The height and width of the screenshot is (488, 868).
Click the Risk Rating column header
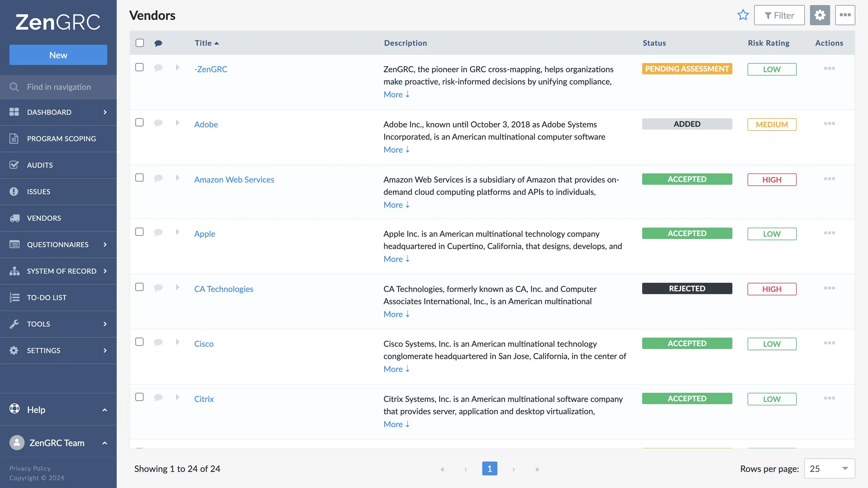(x=768, y=43)
